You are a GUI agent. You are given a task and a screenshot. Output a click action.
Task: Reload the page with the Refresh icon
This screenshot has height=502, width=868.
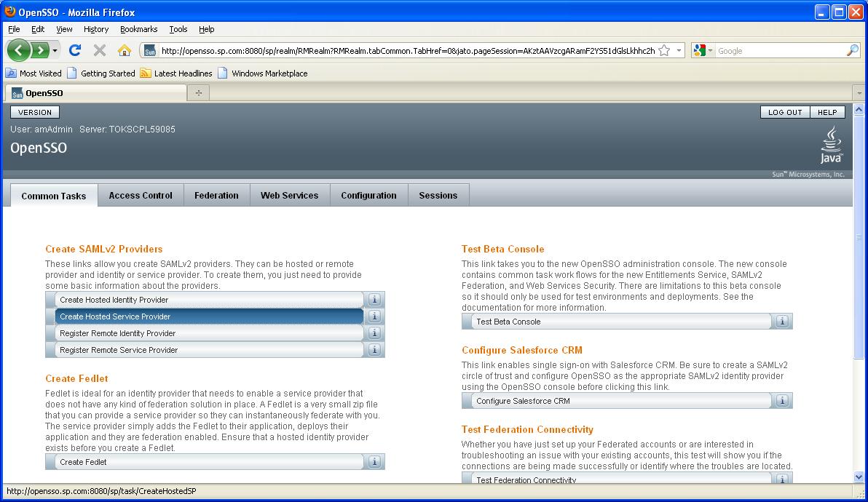point(75,51)
